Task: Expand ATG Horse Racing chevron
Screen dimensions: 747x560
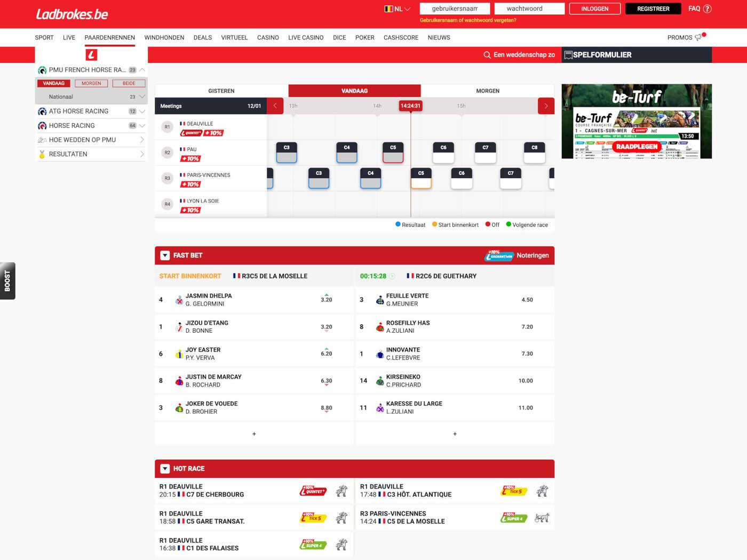Action: click(x=142, y=111)
